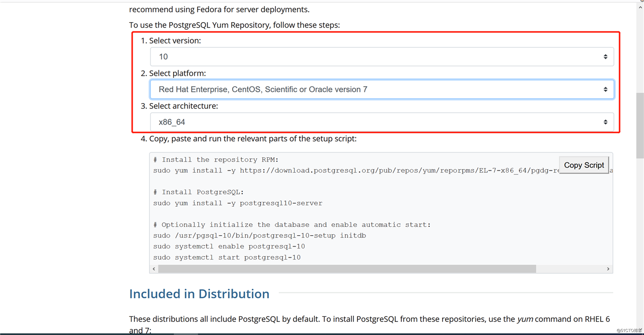Click the 'To use the PostgreSQL Yum Repository' sentence

(235, 25)
